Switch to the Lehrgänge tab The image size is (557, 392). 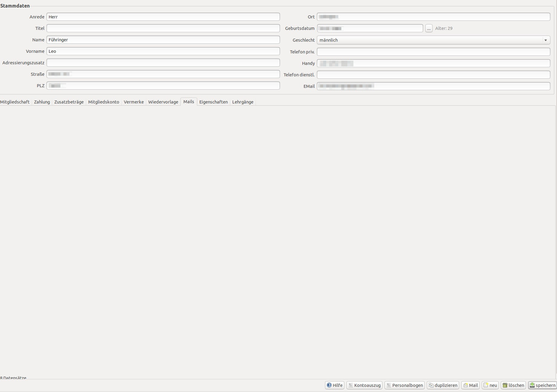click(x=243, y=102)
